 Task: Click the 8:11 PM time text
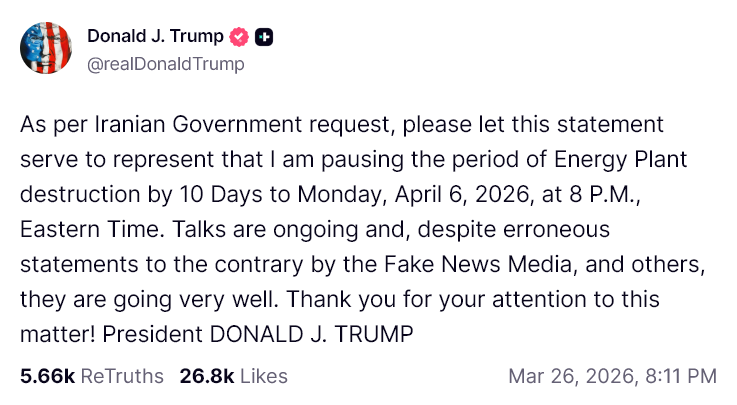click(681, 376)
